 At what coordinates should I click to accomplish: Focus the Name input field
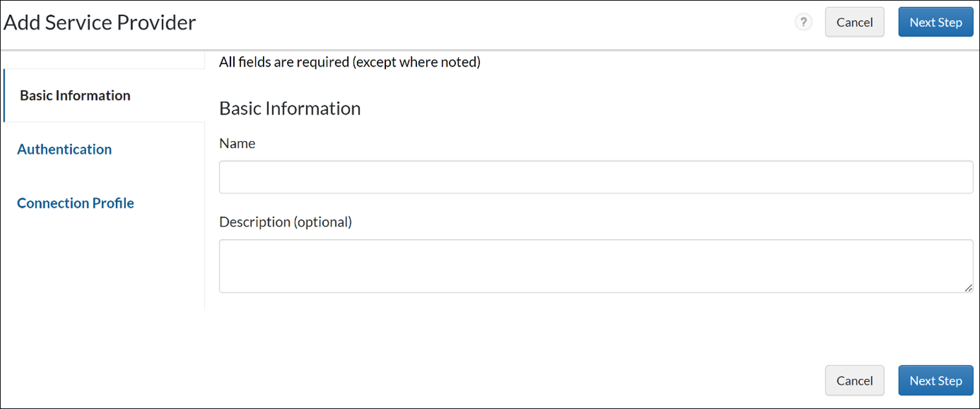tap(596, 177)
